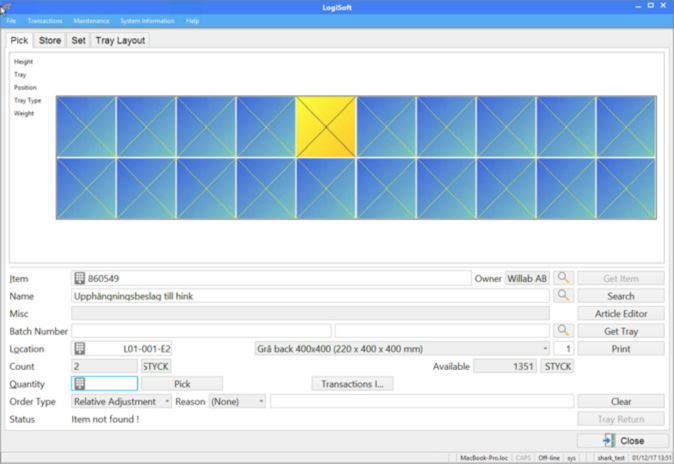Screen dimensions: 674x464
Task: Click the Pick button
Action: (182, 384)
